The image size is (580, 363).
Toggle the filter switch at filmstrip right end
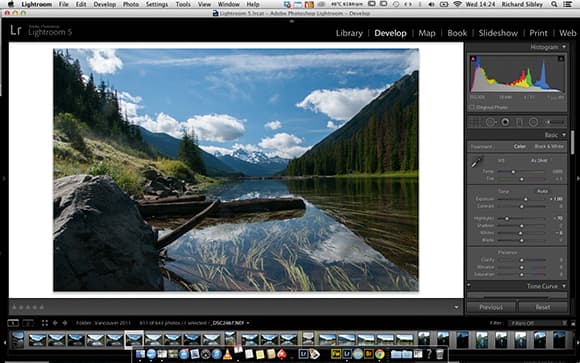573,323
